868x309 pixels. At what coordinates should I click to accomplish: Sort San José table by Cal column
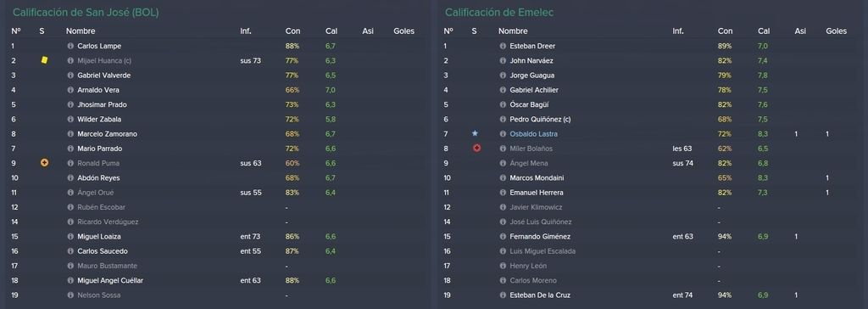(331, 31)
